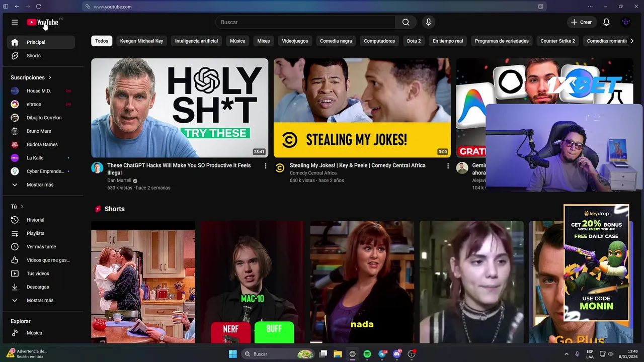
Task: Open the Shorts sidebar entry
Action: 41,56
